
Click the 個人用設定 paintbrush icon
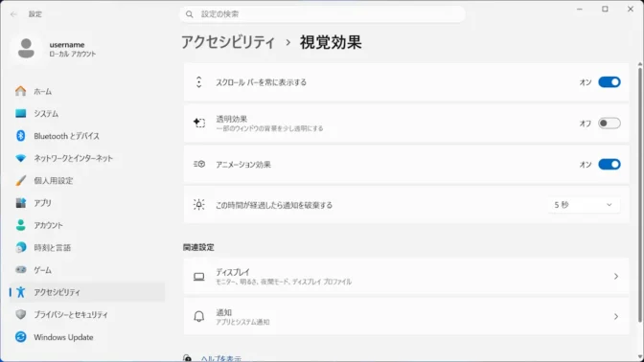20,181
